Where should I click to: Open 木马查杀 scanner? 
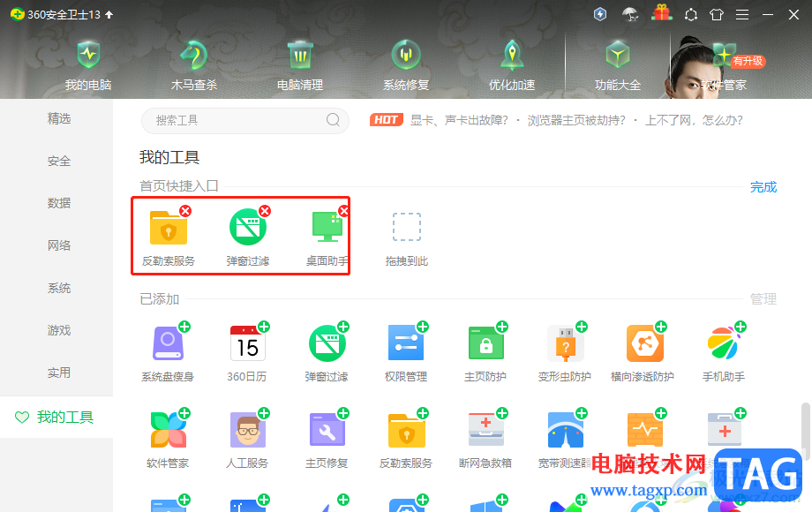193,65
